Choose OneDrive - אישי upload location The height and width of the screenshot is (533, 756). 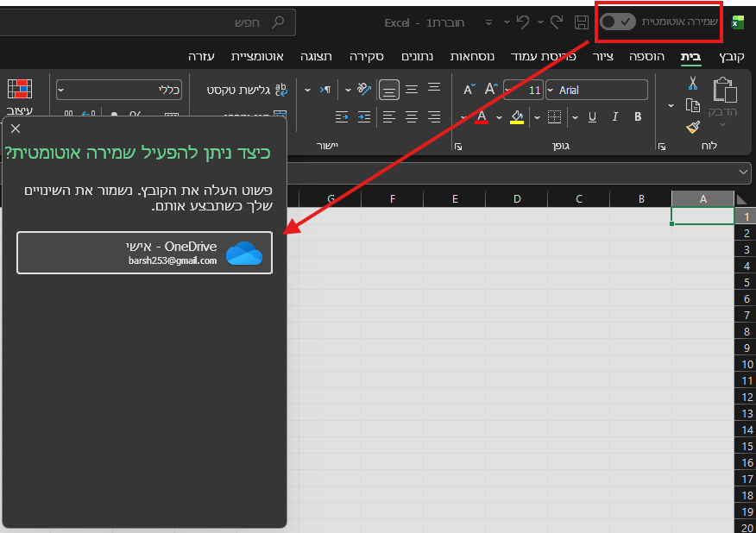(x=145, y=253)
